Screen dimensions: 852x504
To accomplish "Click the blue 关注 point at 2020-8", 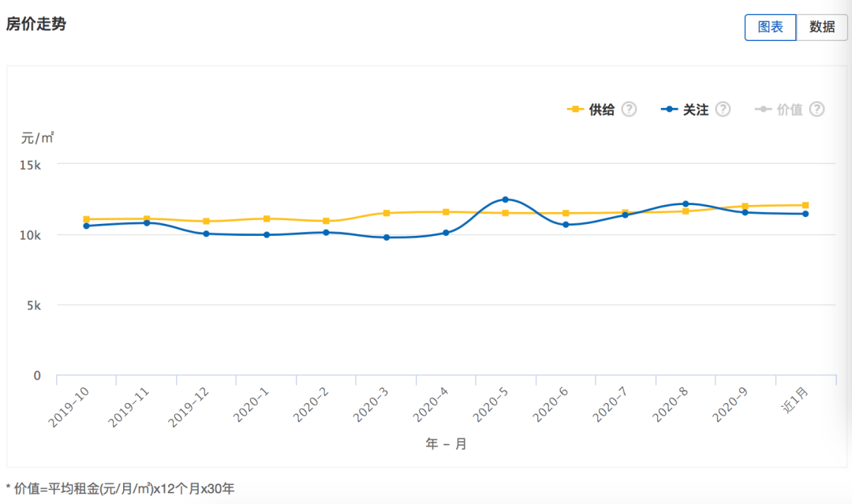I will [686, 203].
